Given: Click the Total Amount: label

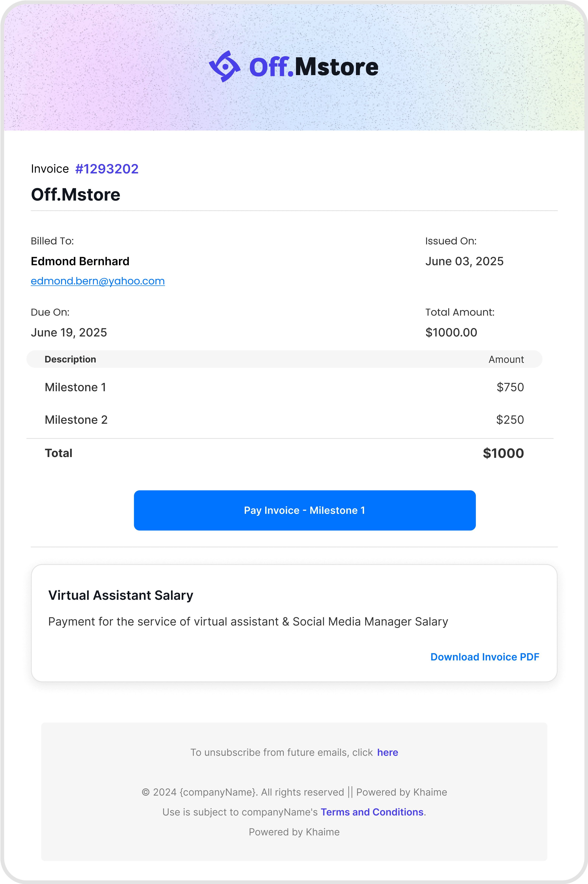Looking at the screenshot, I should click(x=460, y=312).
